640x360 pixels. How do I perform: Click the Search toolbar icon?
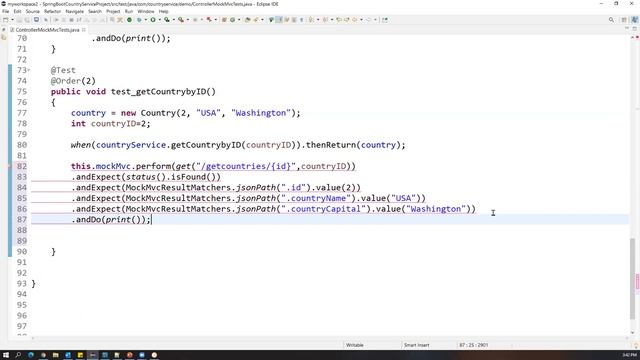256,20
